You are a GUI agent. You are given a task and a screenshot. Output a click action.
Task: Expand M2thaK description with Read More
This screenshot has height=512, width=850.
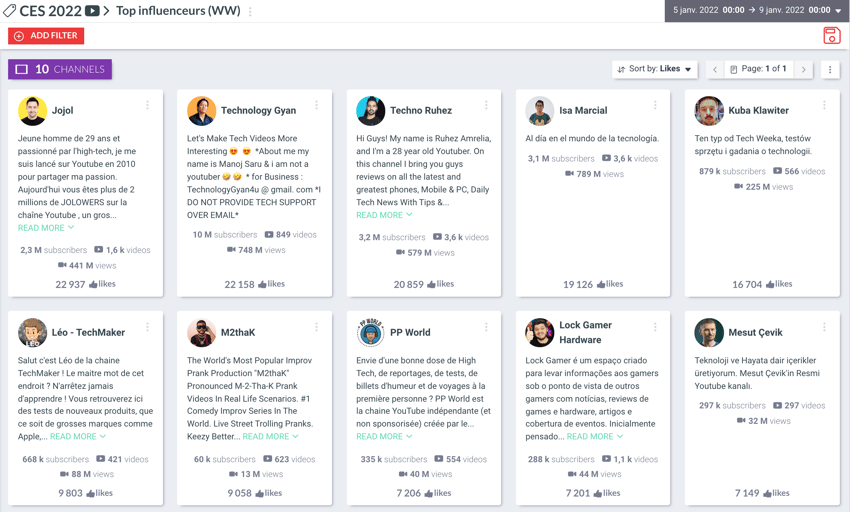pyautogui.click(x=271, y=437)
